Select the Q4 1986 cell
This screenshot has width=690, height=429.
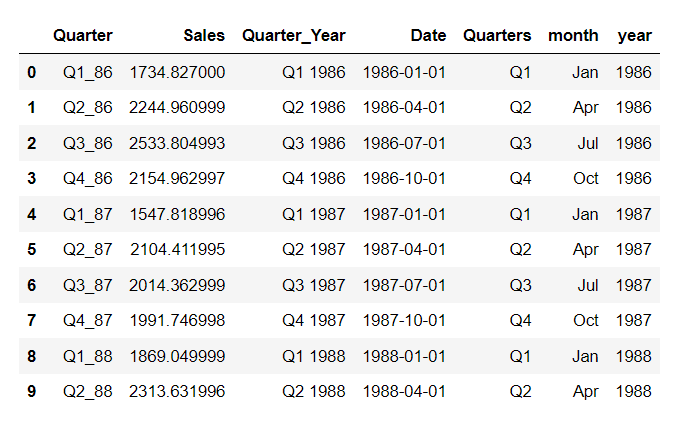point(314,179)
